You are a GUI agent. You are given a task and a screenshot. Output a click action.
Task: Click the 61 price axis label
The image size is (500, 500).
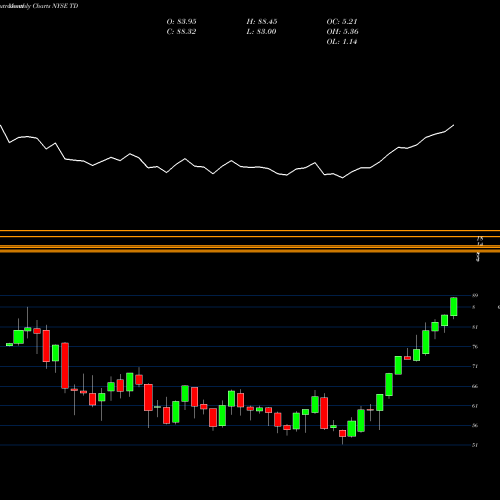click(x=475, y=406)
